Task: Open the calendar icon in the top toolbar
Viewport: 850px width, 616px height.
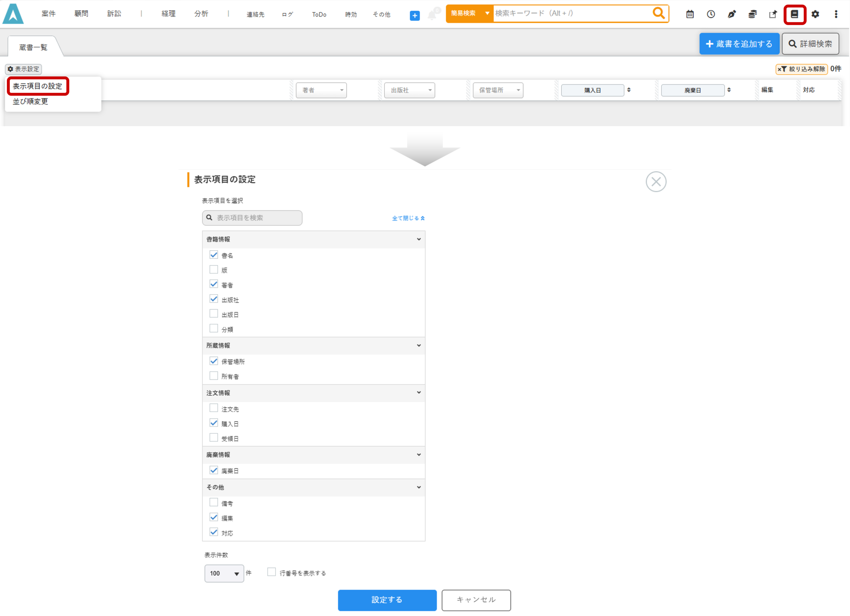Action: [690, 14]
